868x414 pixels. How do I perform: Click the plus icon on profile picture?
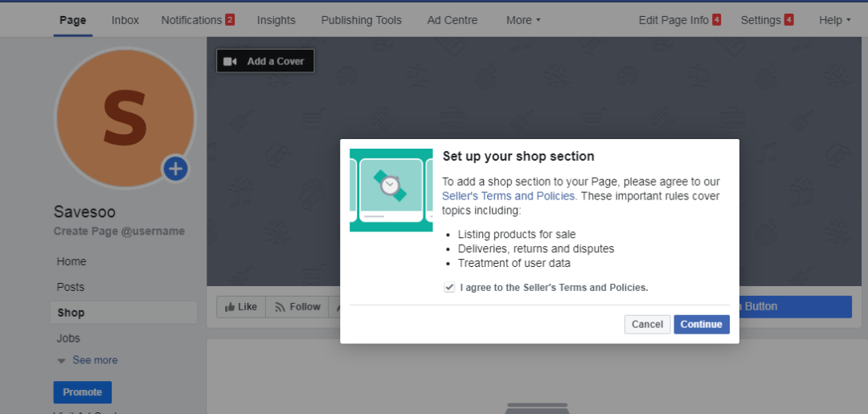[x=175, y=169]
